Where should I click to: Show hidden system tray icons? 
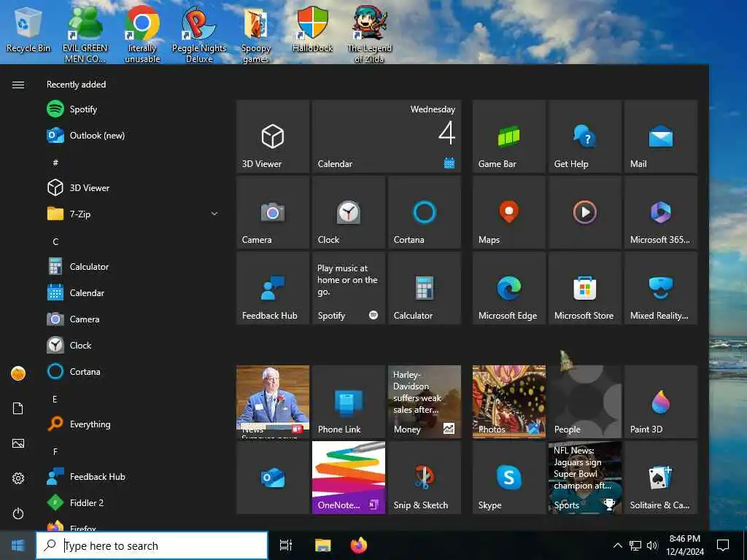tap(617, 545)
